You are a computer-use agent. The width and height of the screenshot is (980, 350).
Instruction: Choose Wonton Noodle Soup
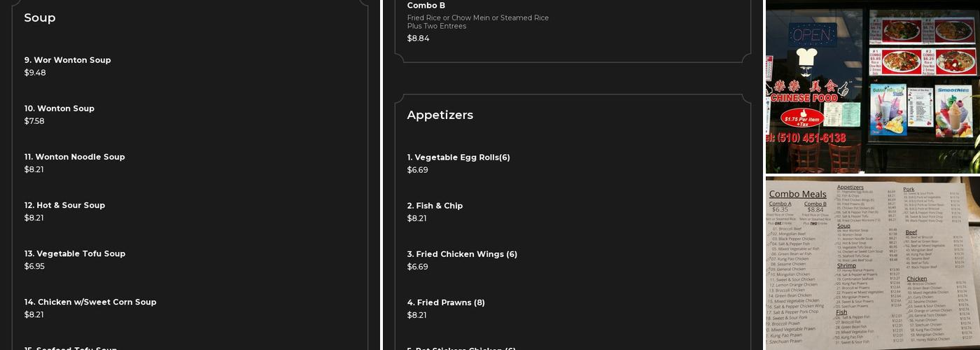tap(75, 157)
